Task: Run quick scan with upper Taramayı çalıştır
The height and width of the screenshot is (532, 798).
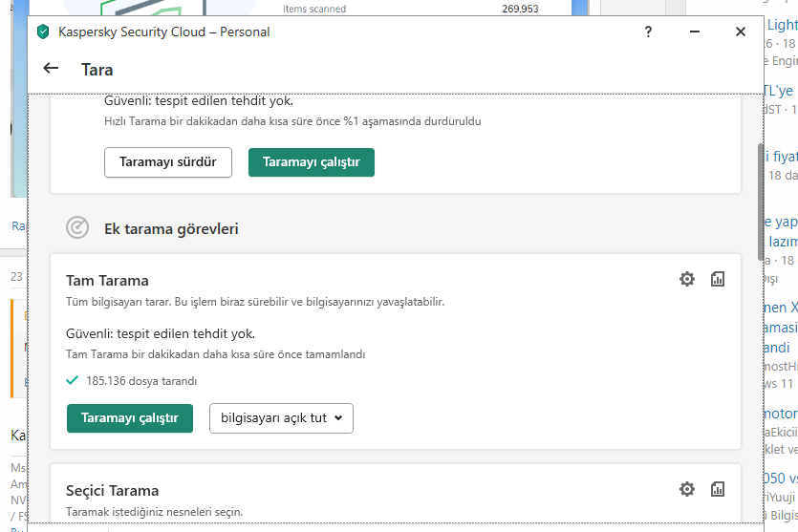Action: [312, 162]
